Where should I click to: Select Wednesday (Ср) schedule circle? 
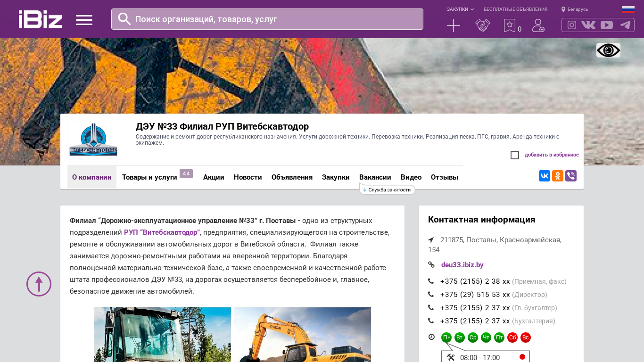point(473,337)
